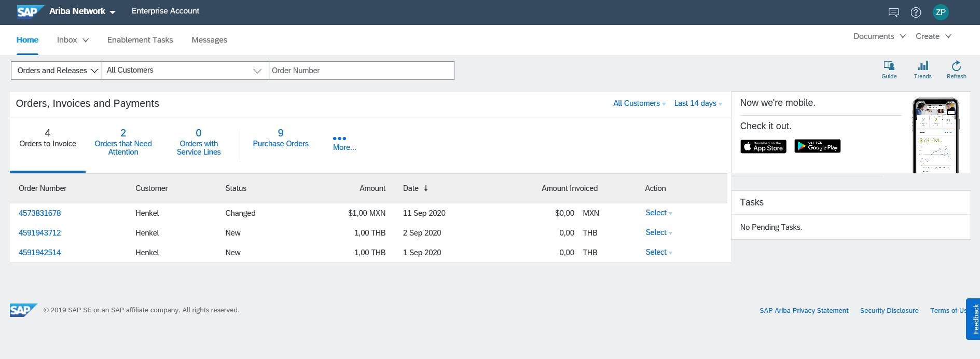The width and height of the screenshot is (980, 359).
Task: Open order number 4591942514
Action: click(x=39, y=253)
